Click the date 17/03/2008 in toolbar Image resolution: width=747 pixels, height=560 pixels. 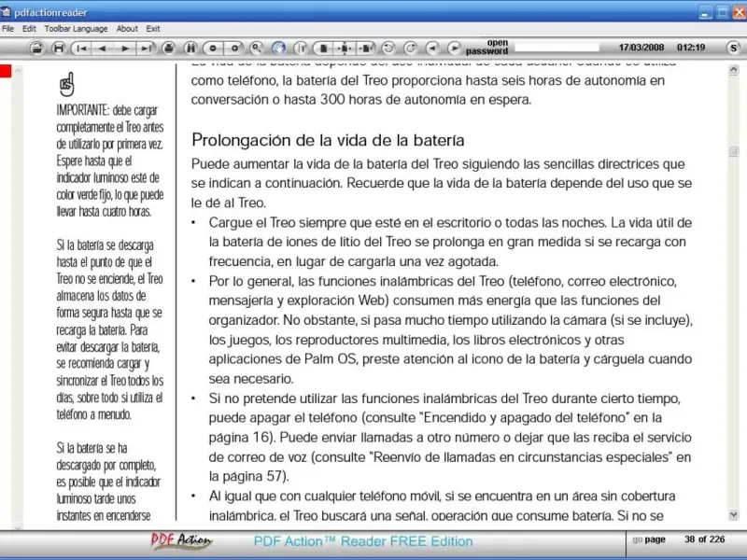[641, 48]
